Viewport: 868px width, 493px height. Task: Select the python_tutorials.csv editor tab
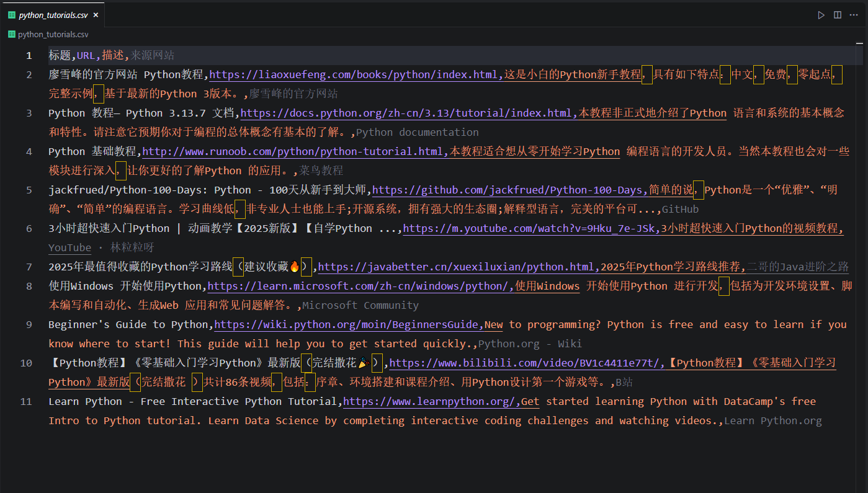click(53, 14)
